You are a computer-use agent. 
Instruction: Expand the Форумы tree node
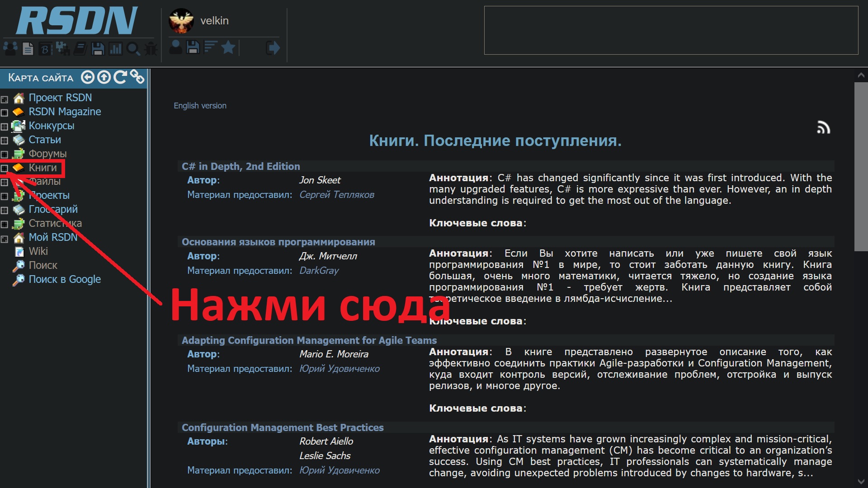[x=5, y=155]
